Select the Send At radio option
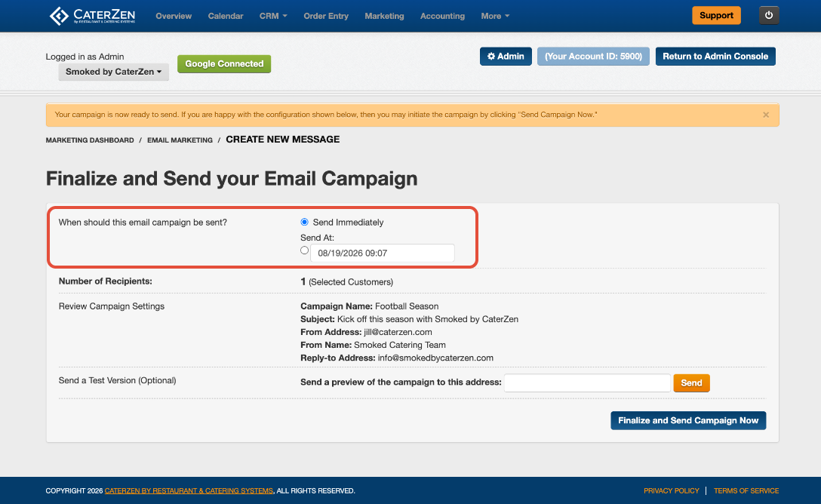The height and width of the screenshot is (504, 821). 304,250
